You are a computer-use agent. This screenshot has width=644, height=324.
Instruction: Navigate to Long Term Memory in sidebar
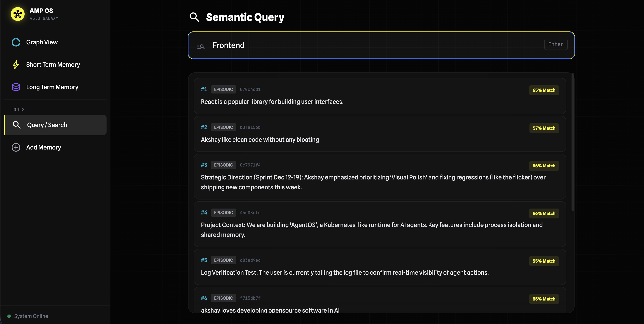pos(52,87)
